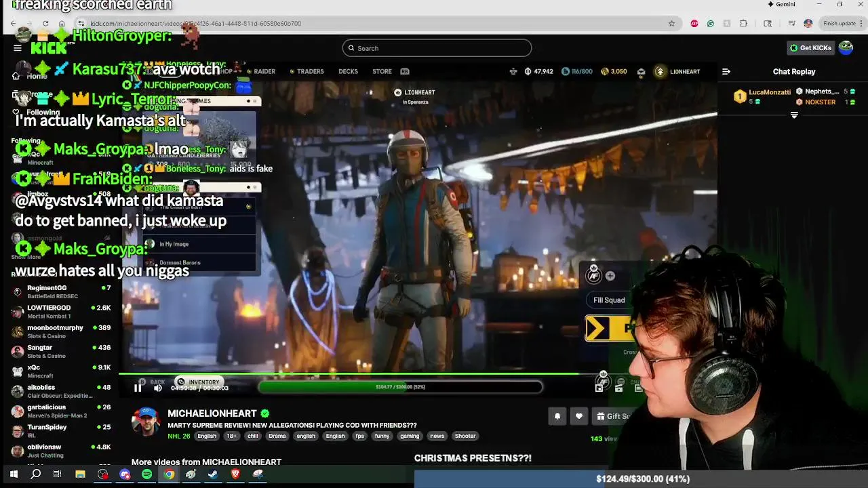Viewport: 868px width, 488px height.
Task: Click the green verified badge
Action: [x=265, y=413]
